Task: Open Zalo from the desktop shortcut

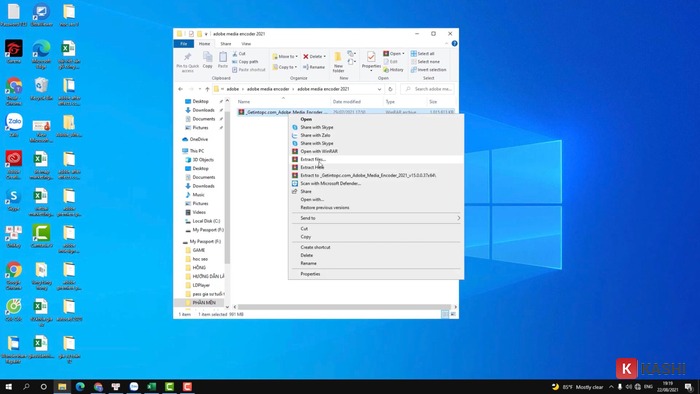Action: [x=14, y=125]
